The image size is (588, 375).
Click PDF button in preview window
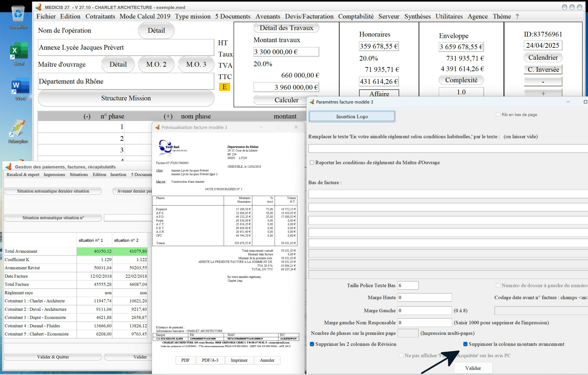pyautogui.click(x=185, y=360)
